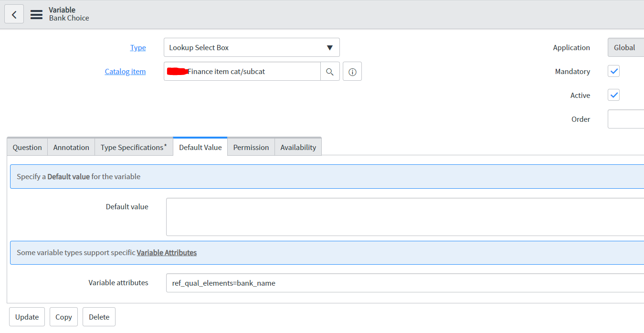This screenshot has height=333, width=644.
Task: Expand the Lookup Select Box selector arrow
Action: coord(329,47)
